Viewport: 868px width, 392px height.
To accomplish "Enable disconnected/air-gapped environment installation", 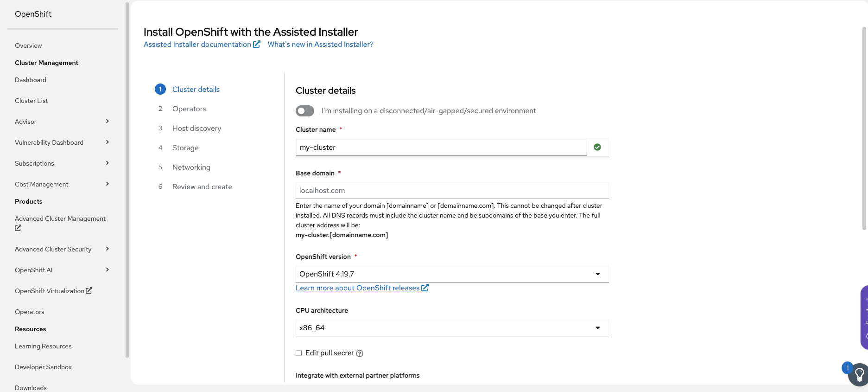I will click(304, 110).
